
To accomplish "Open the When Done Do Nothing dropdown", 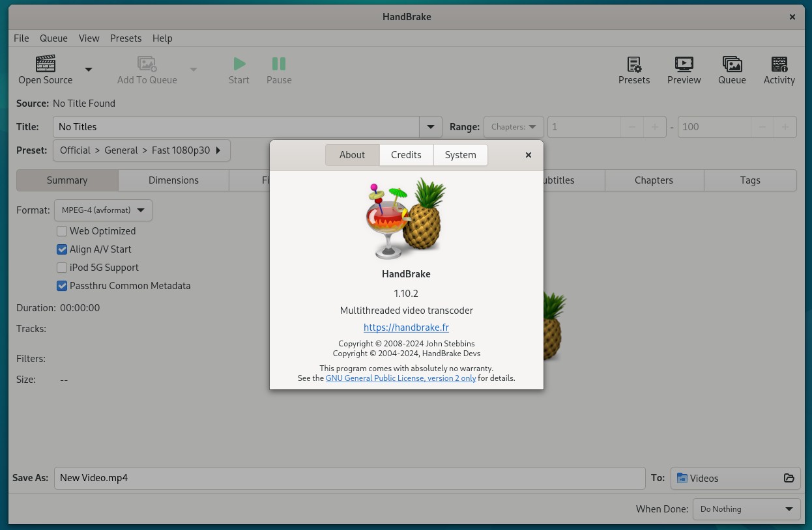I will point(746,509).
